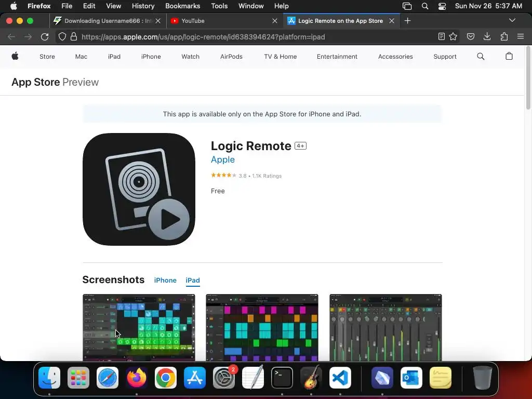Open Launchpad from the dock
Viewport: 532px width, 399px height.
[x=78, y=378]
